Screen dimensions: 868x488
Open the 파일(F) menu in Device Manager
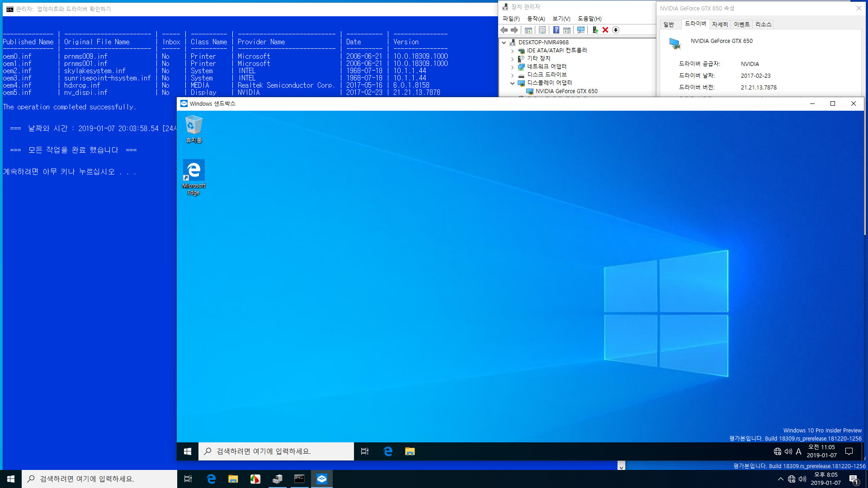511,19
